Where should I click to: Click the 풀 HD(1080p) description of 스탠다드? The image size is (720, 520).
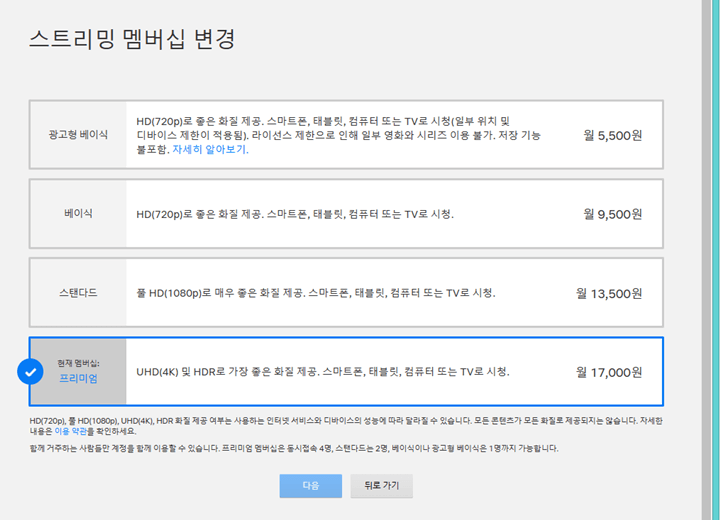coord(316,293)
